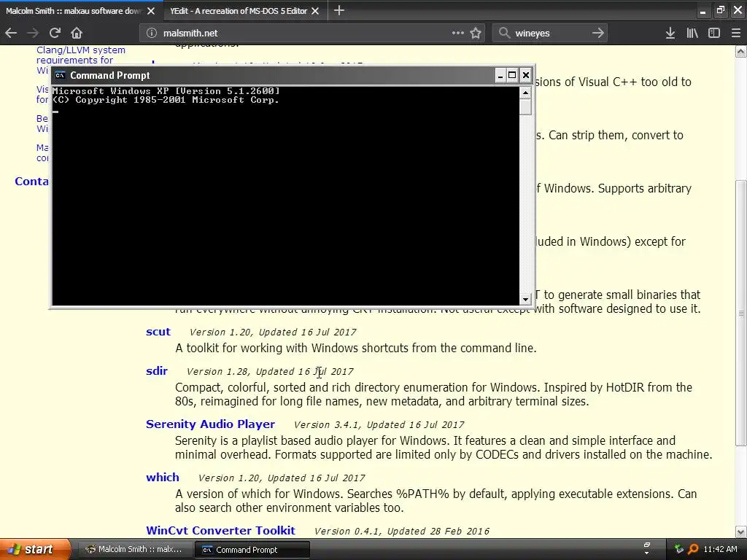Open the browser hamburger menu
747x560 pixels.
pyautogui.click(x=736, y=33)
